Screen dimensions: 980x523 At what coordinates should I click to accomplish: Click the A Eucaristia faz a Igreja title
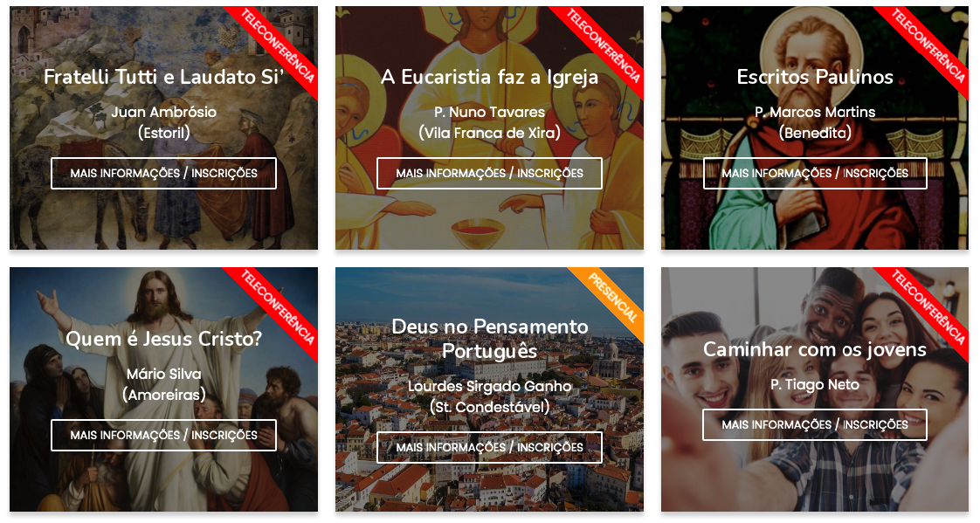(x=489, y=77)
